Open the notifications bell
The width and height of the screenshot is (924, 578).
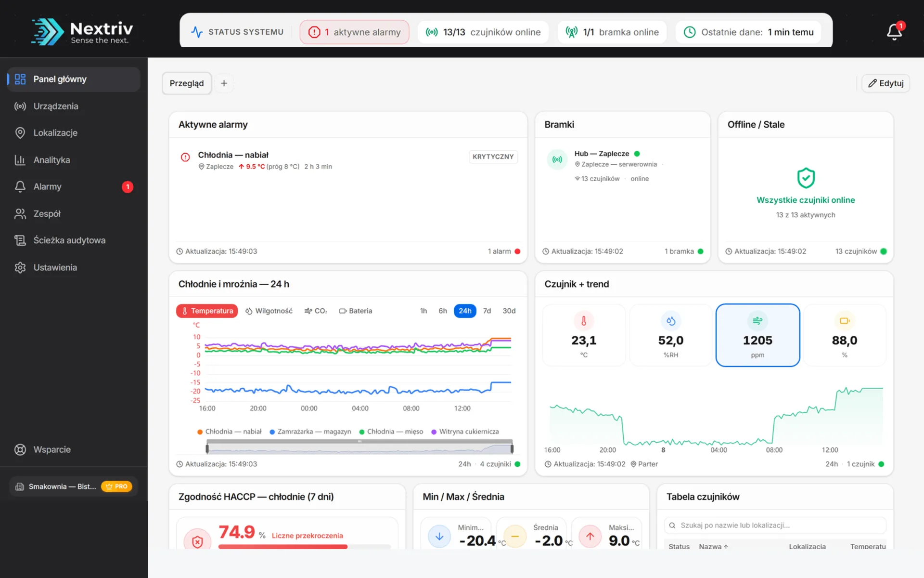(894, 32)
